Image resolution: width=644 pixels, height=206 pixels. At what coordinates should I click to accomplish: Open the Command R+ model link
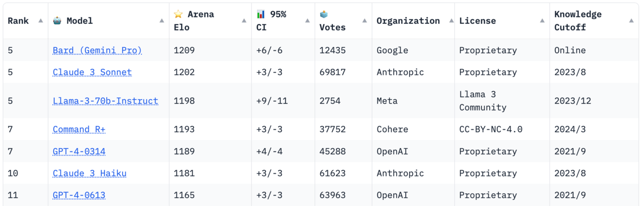point(79,129)
